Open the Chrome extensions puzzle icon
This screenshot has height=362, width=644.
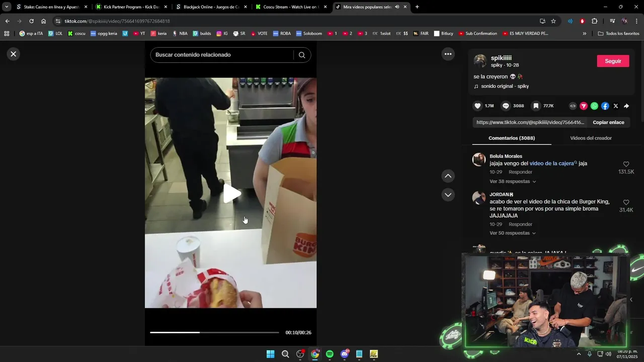coord(594,21)
